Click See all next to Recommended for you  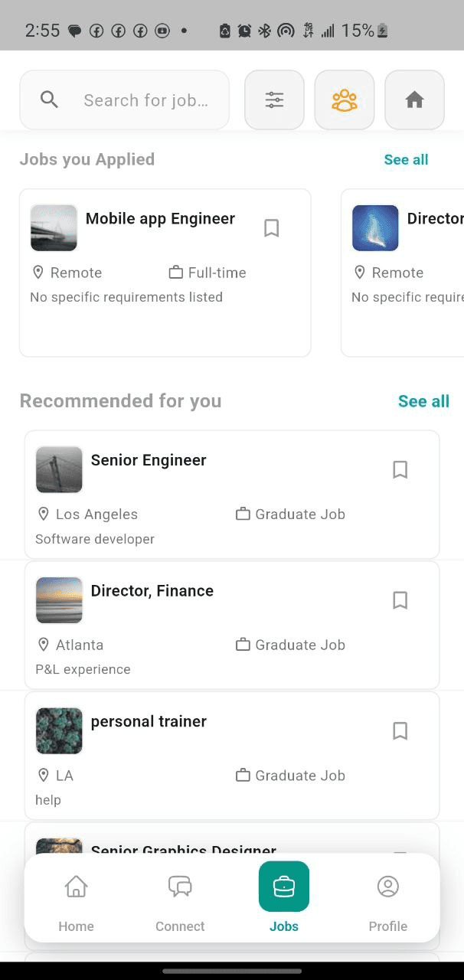click(x=423, y=400)
